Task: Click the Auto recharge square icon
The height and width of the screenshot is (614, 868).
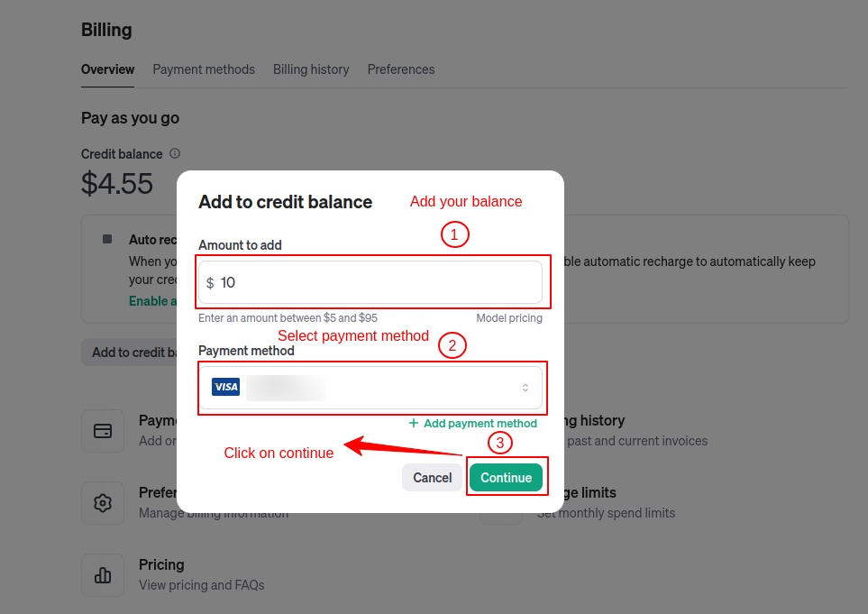Action: pos(107,239)
